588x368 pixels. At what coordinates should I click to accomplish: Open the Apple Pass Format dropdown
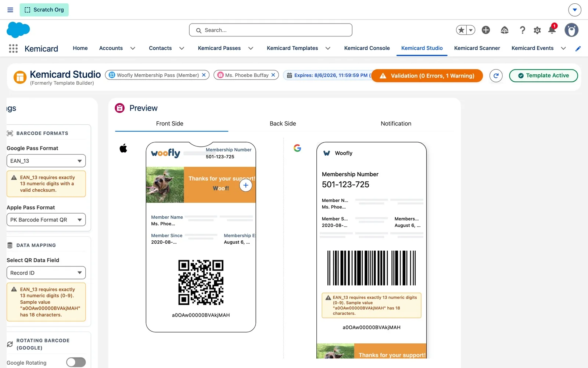46,220
